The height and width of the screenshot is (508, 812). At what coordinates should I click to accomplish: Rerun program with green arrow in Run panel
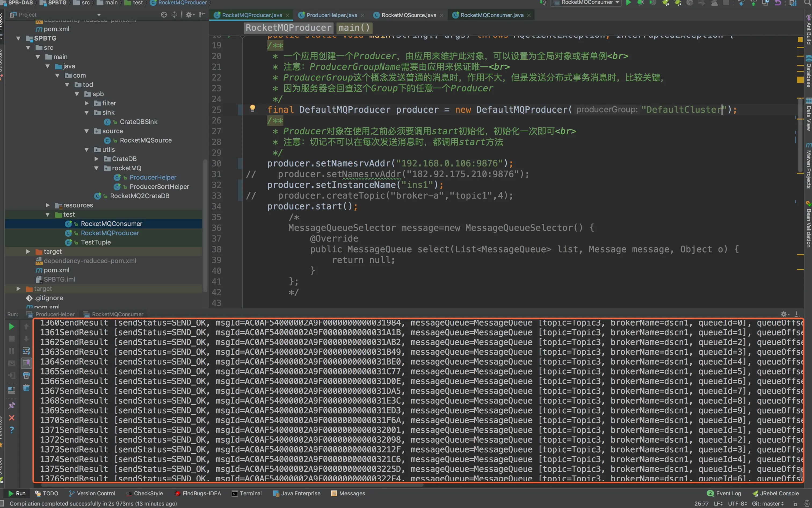[12, 327]
